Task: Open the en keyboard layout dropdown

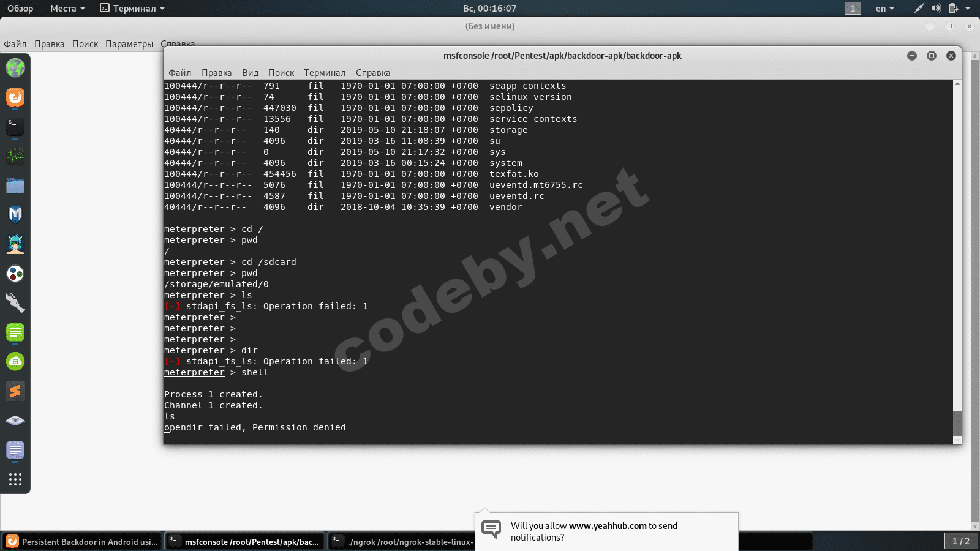Action: point(885,9)
